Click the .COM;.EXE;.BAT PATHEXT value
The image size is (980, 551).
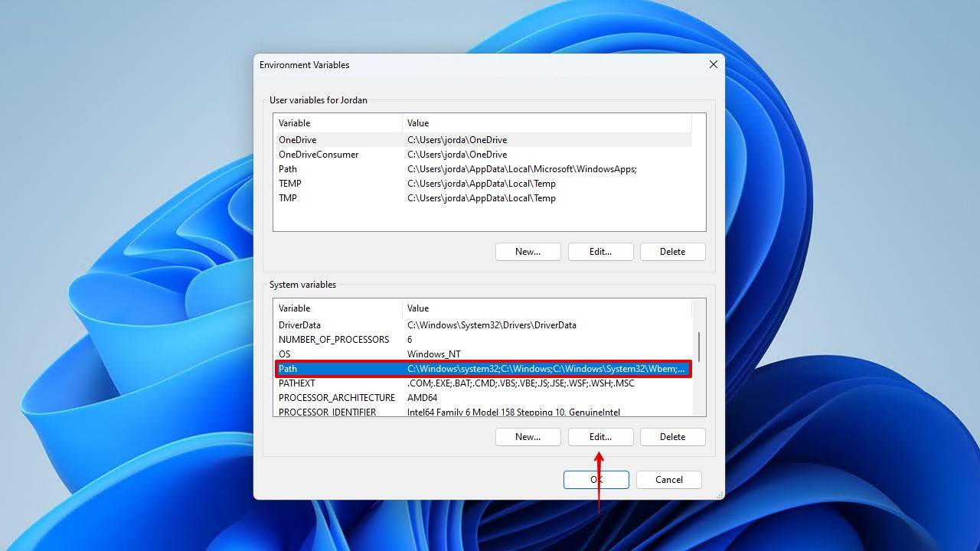pyautogui.click(x=521, y=383)
